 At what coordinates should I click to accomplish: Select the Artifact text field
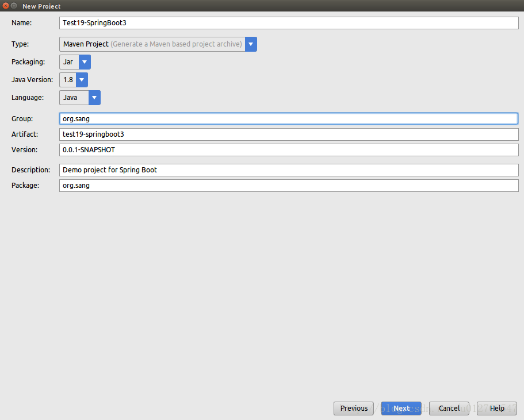(x=289, y=134)
